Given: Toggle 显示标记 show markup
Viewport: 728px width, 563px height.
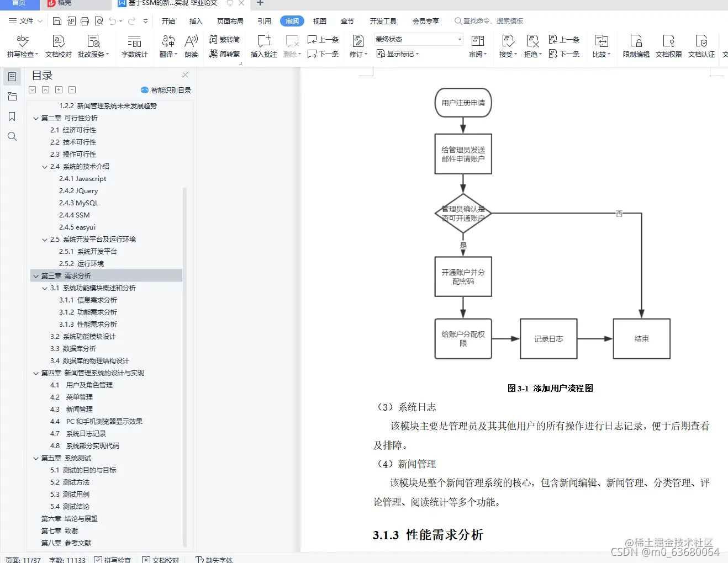Looking at the screenshot, I should pos(397,54).
